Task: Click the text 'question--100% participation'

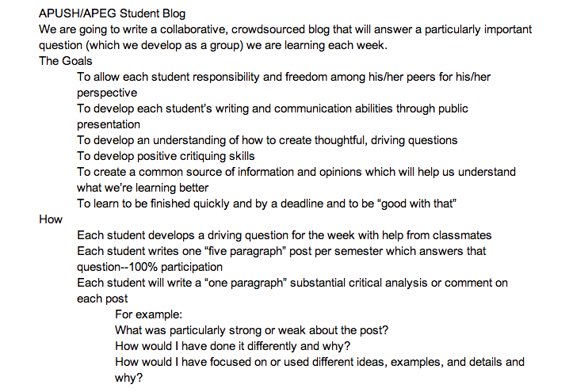Action: [x=150, y=267]
